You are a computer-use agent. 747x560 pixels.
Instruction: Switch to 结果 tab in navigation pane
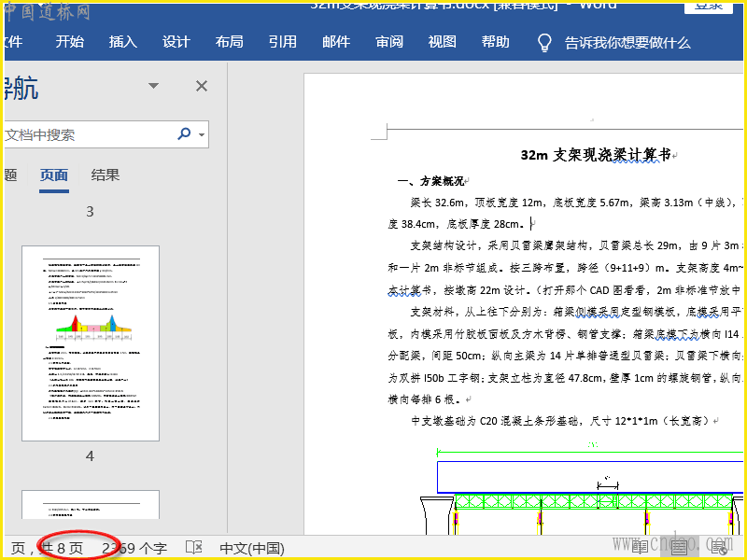click(106, 175)
